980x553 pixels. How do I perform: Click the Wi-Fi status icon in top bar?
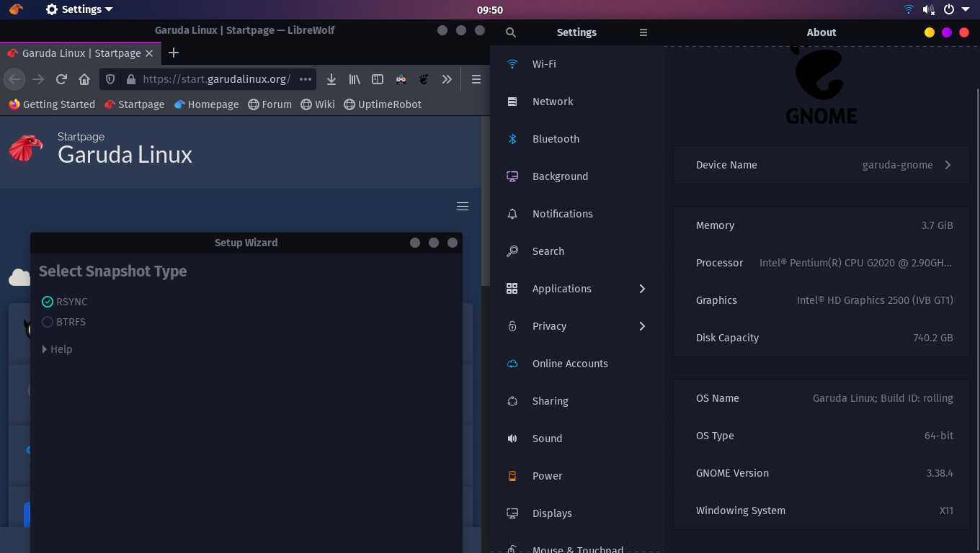point(909,9)
